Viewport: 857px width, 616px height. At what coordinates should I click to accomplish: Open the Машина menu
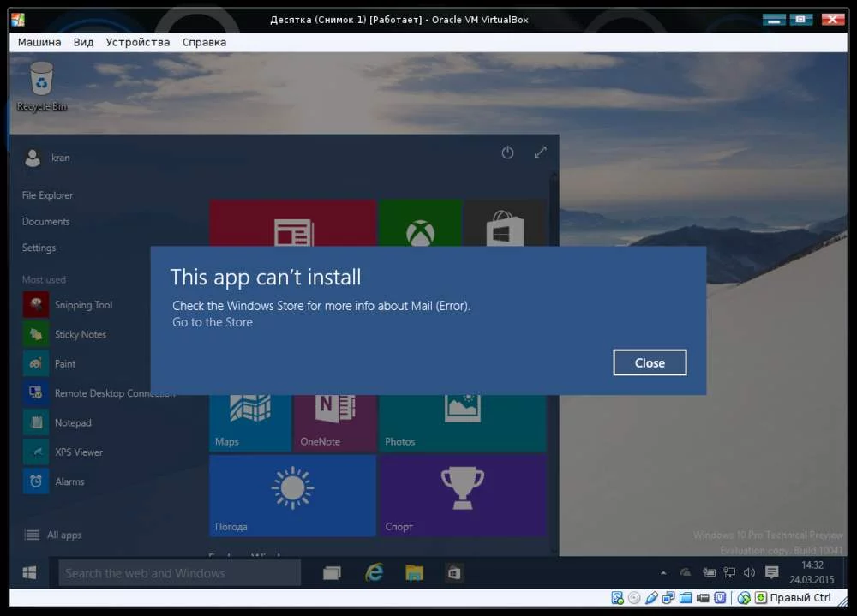click(39, 42)
